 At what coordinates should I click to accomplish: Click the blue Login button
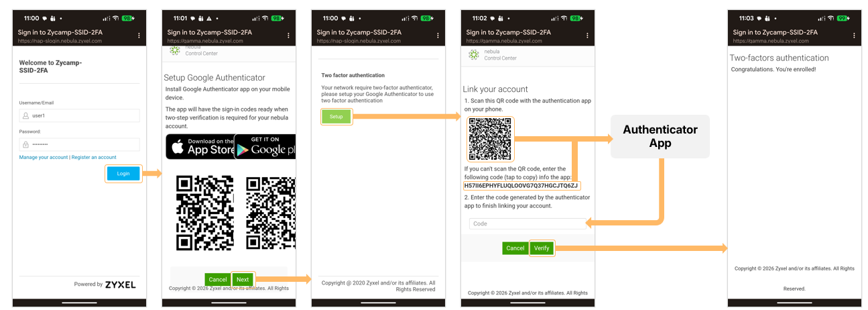click(123, 174)
